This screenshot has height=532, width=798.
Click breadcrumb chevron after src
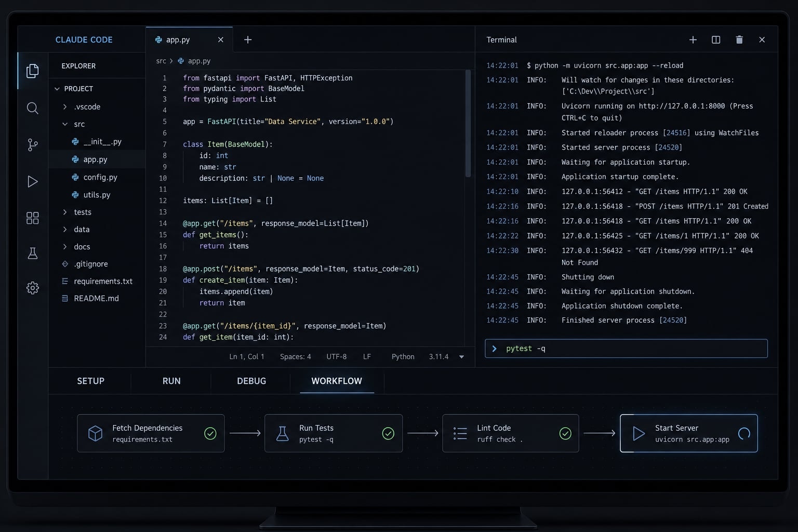pyautogui.click(x=171, y=61)
